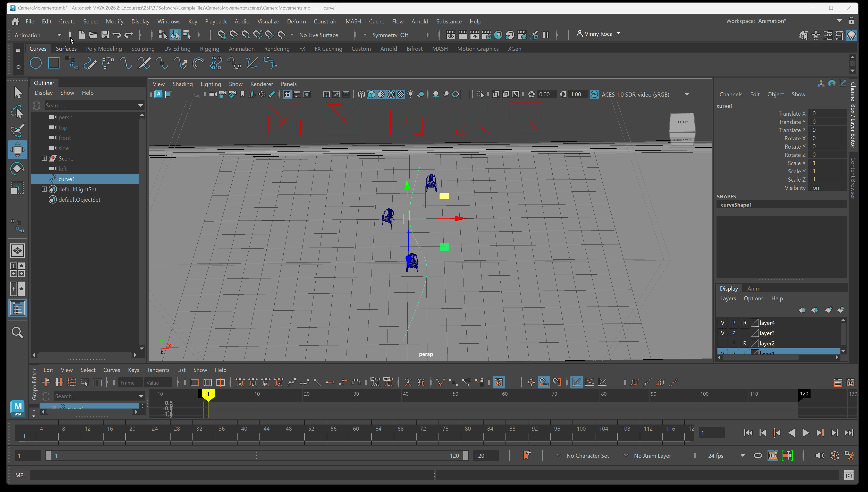Viewport: 868px width, 492px height.
Task: Click the Set Key bookmark icon
Action: (x=526, y=455)
